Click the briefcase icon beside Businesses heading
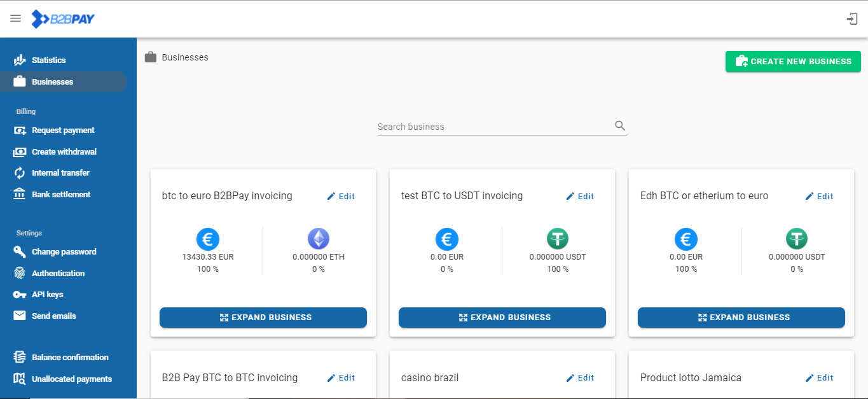Screen dimensions: 868x399 [151, 57]
